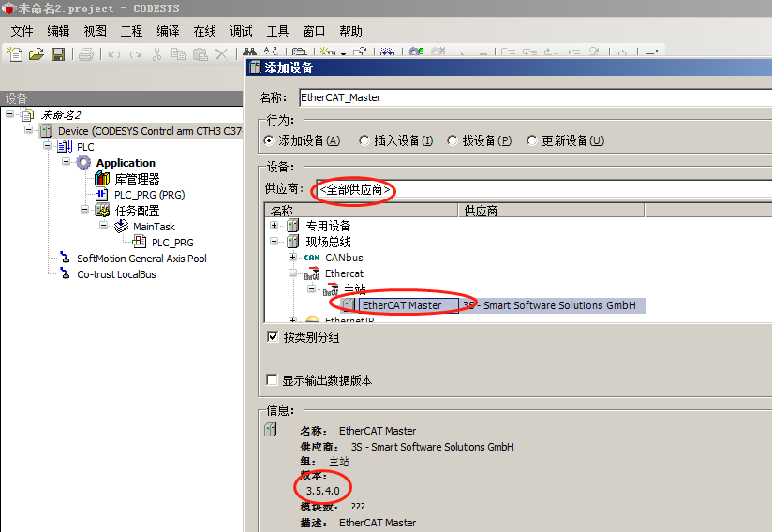Click the Undo arrow icon
Image resolution: width=772 pixels, height=532 pixels.
point(114,54)
